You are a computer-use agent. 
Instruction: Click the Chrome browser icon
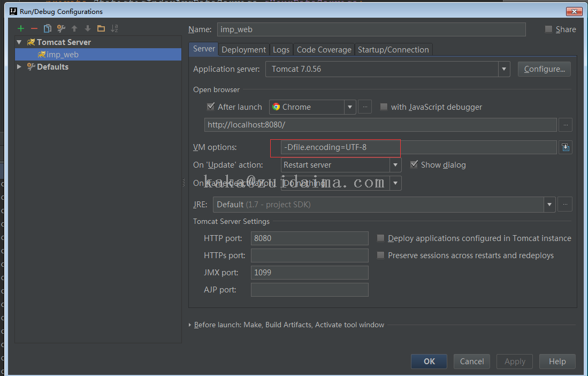pos(276,107)
